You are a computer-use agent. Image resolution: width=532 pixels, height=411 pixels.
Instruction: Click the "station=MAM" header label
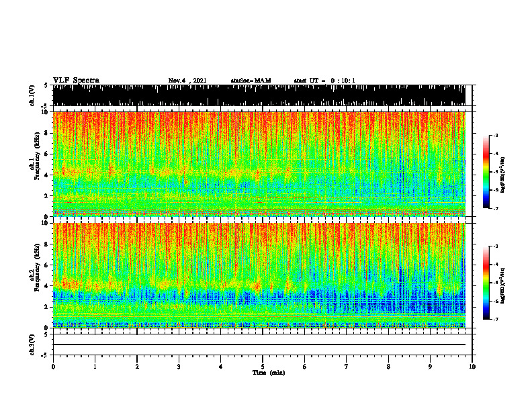pos(251,81)
